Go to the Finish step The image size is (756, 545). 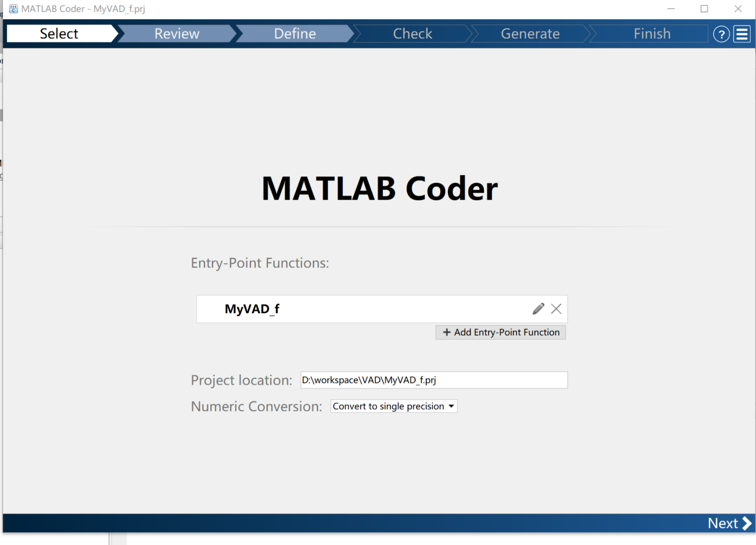point(652,34)
